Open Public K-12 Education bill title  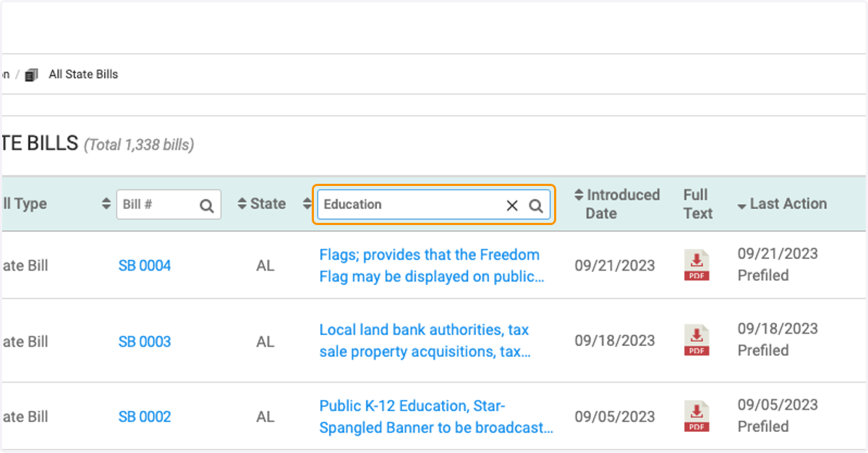[437, 417]
